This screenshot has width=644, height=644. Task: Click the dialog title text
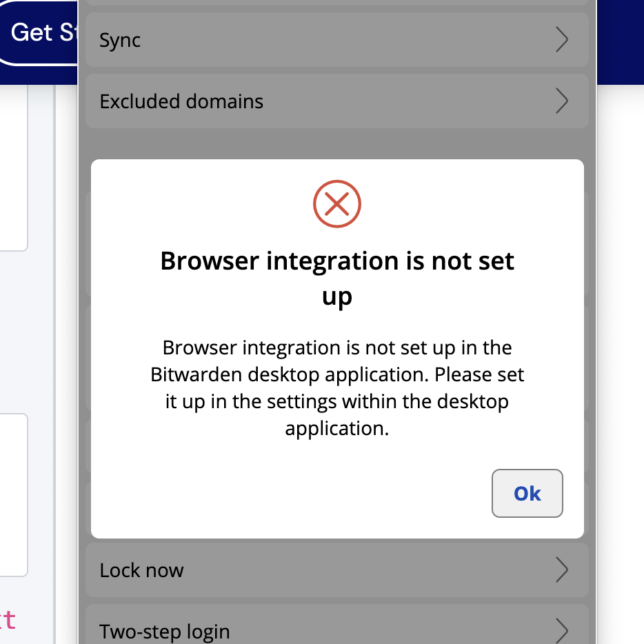point(337,278)
